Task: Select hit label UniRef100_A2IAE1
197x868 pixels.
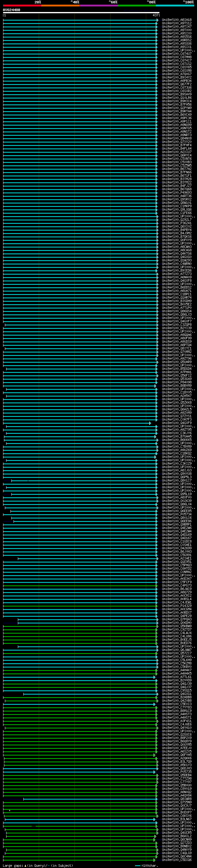Action: (x=177, y=558)
